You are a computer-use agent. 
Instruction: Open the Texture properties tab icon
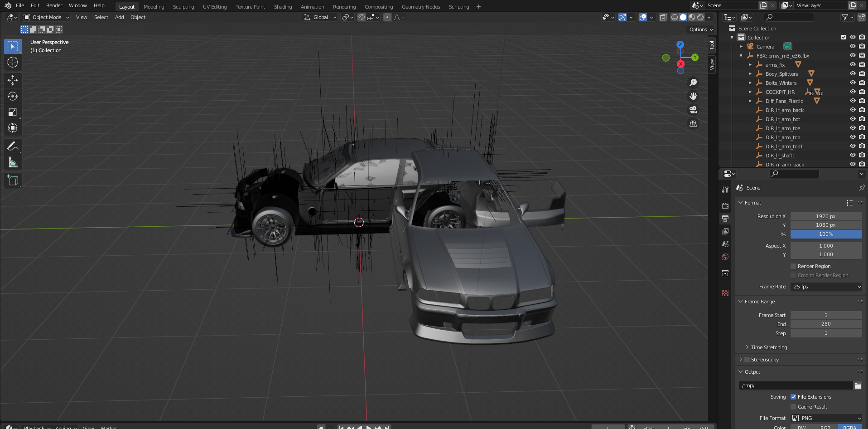725,293
